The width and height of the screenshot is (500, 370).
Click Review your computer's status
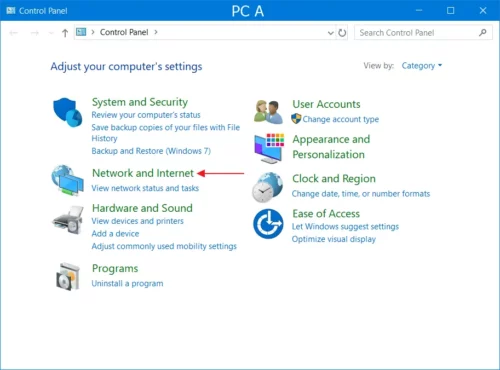click(146, 115)
